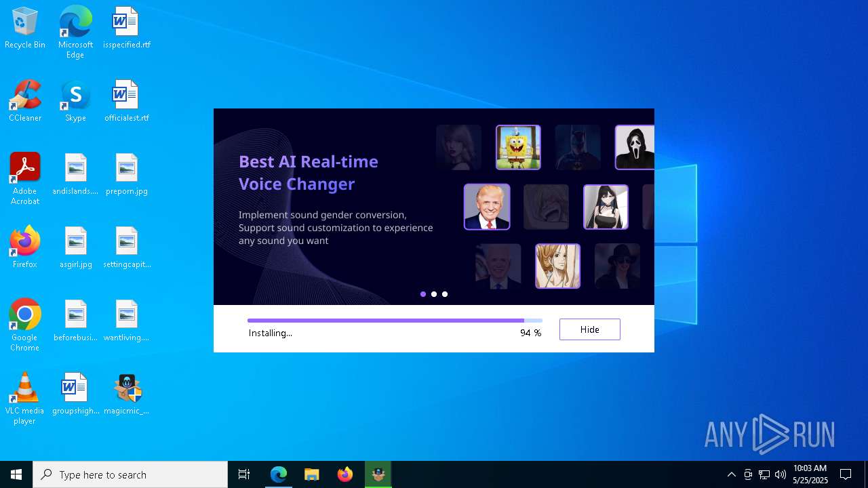The height and width of the screenshot is (488, 868).
Task: Launch Firefox from desktop shortcut
Action: [x=25, y=248]
